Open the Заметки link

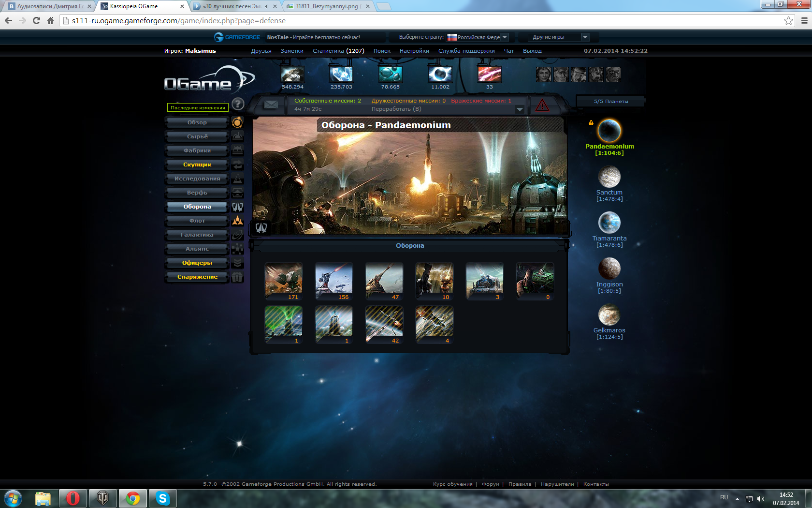292,51
